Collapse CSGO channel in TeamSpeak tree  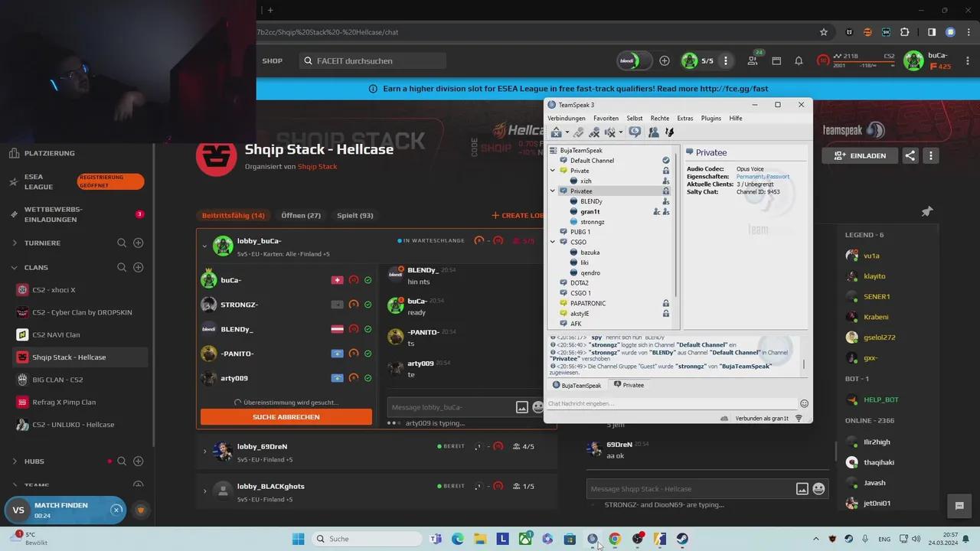coord(553,242)
